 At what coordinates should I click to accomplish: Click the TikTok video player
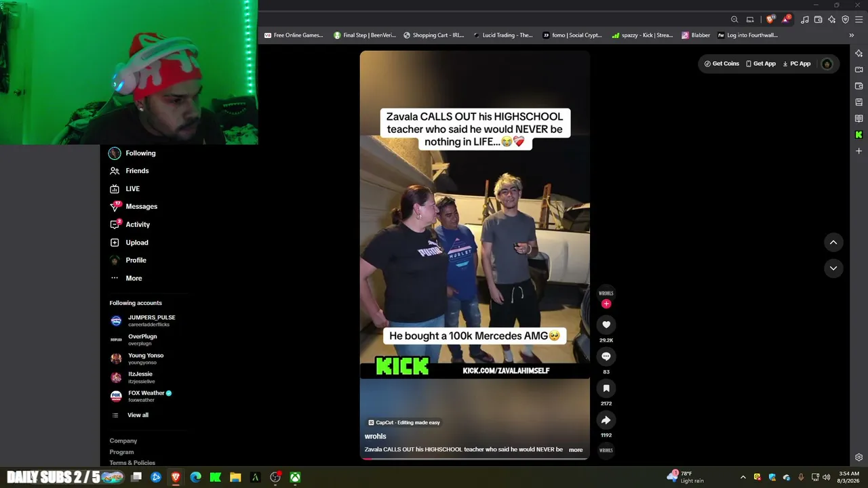pos(475,255)
